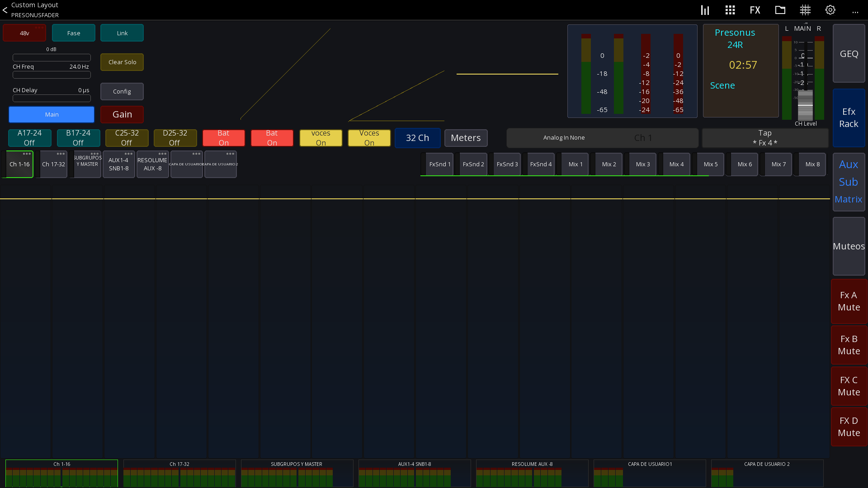Open the Meters button
Viewport: 868px width, 488px height.
tap(466, 138)
